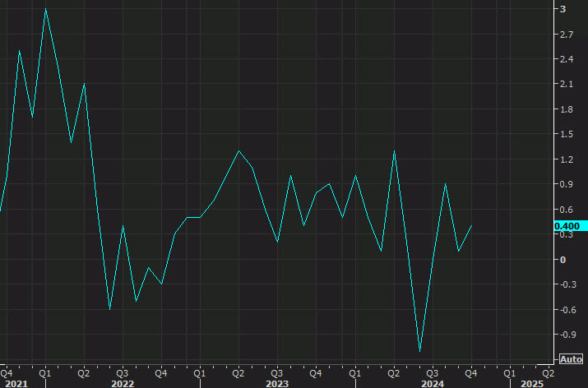The width and height of the screenshot is (588, 388).
Task: Click the 2.4 y-axis label
Action: pyautogui.click(x=566, y=59)
